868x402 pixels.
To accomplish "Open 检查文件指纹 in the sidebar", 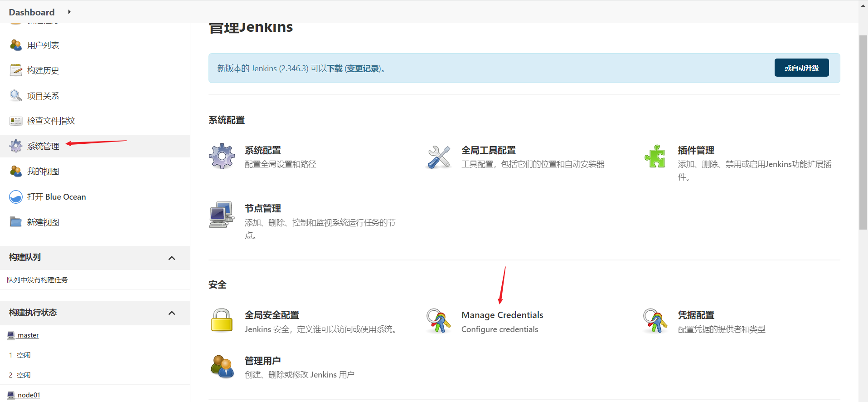I will click(51, 121).
